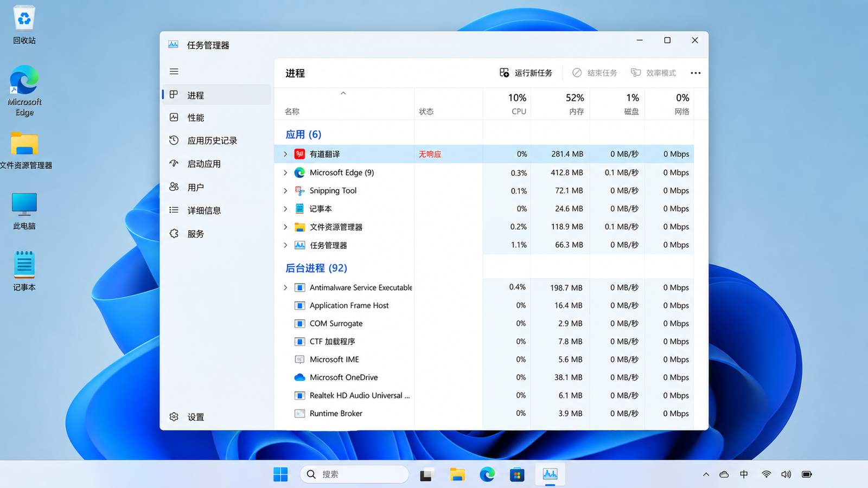Select Realtek HD Audio Universal row
This screenshot has width=868, height=488.
[484, 396]
